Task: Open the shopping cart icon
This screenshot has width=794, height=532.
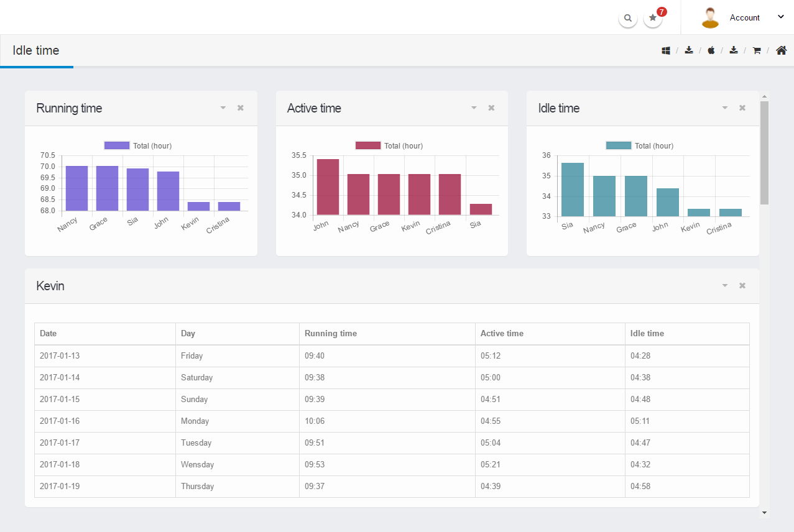Action: [x=757, y=50]
